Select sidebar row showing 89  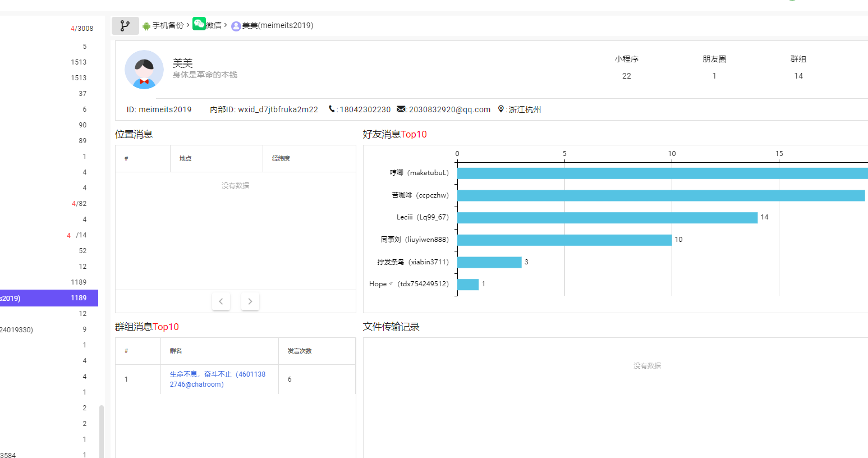(49, 141)
